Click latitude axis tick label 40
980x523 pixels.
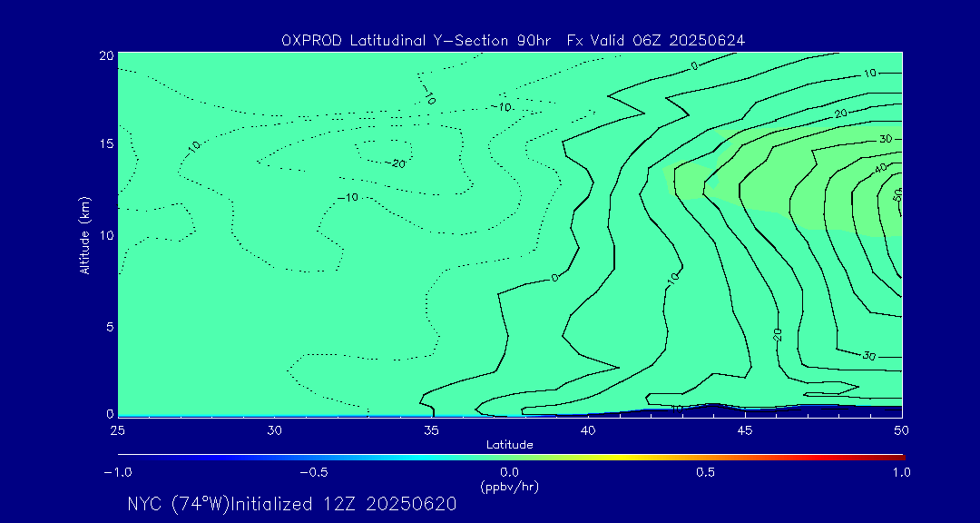(588, 430)
